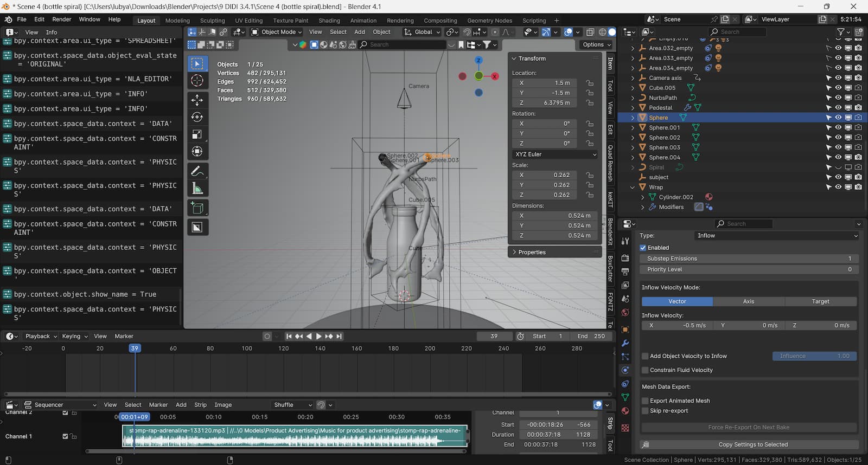868x465 pixels.
Task: Select the Cursor tool in viewport toolbar
Action: point(197,81)
